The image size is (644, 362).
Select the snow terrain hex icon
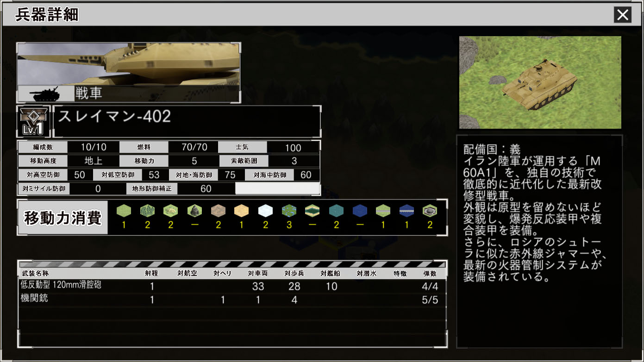point(265,211)
